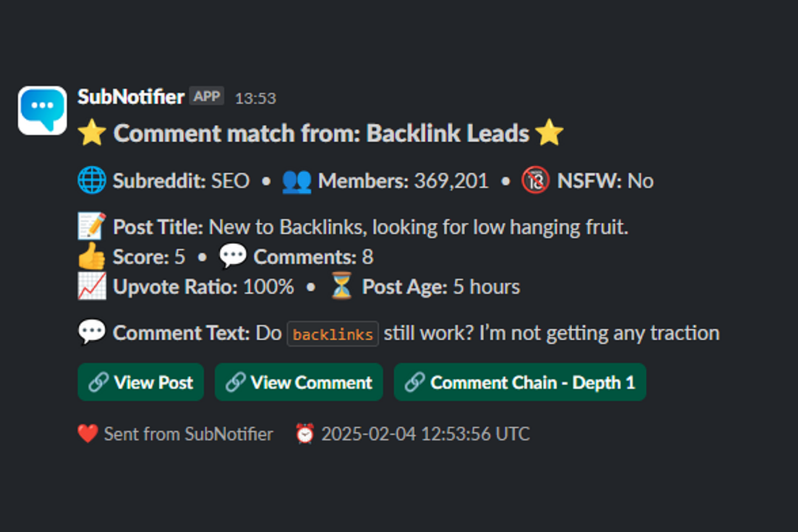Screen dimensions: 798x532
Task: Click the thumbs up icon beside Score
Action: point(91,256)
